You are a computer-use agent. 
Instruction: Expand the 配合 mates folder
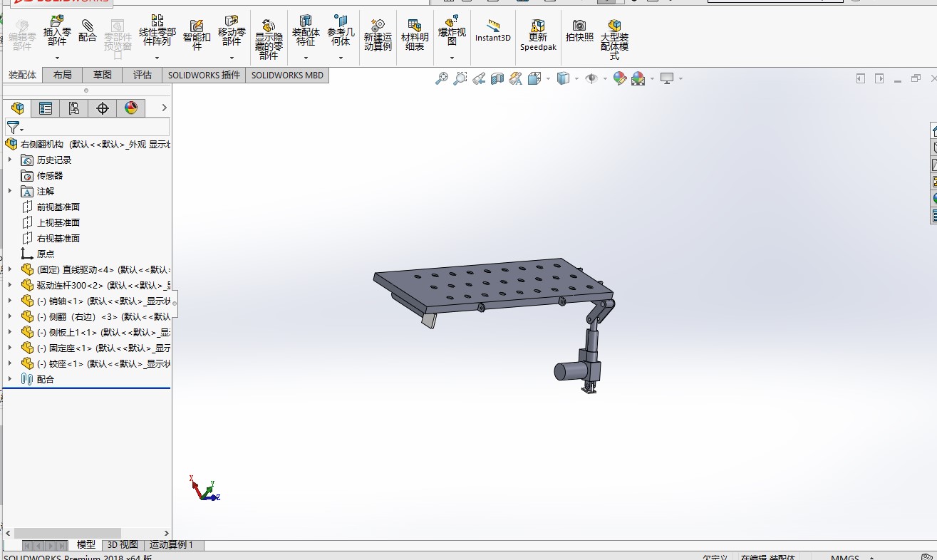10,379
